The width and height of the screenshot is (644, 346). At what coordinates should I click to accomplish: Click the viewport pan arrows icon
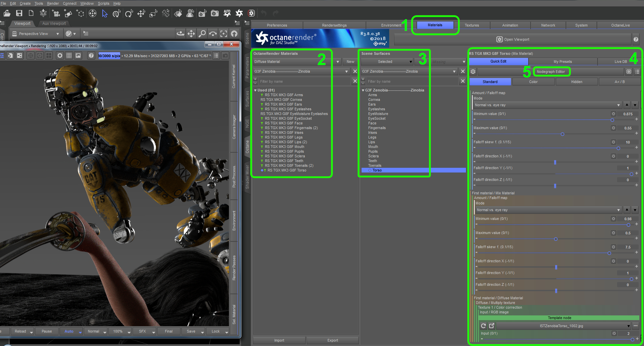coord(191,34)
